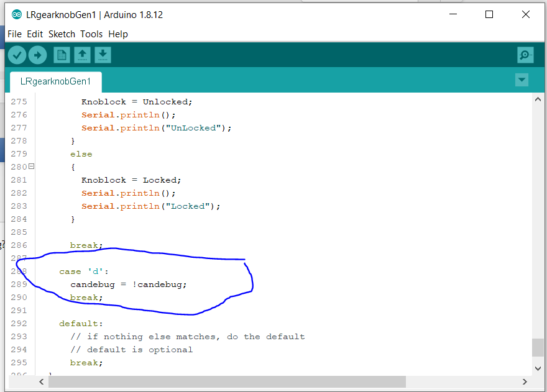This screenshot has width=547, height=392.
Task: Click the Upload arrow icon
Action: (37, 55)
